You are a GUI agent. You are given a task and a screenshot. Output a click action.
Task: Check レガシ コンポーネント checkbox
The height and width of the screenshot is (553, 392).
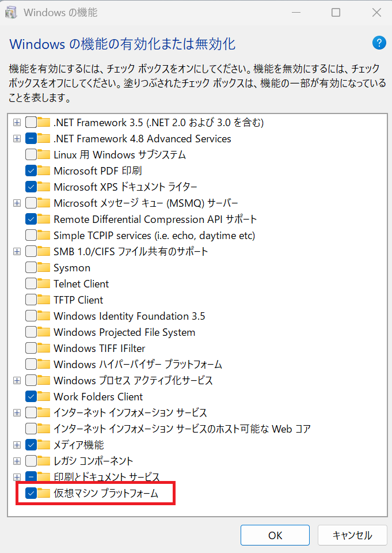(31, 461)
